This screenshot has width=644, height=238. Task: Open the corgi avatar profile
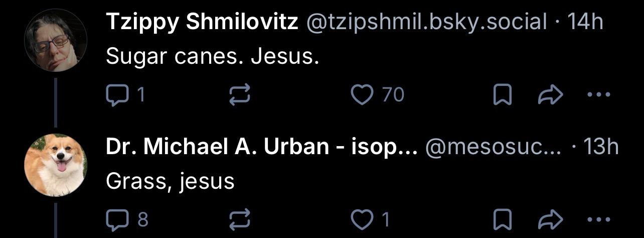(56, 165)
